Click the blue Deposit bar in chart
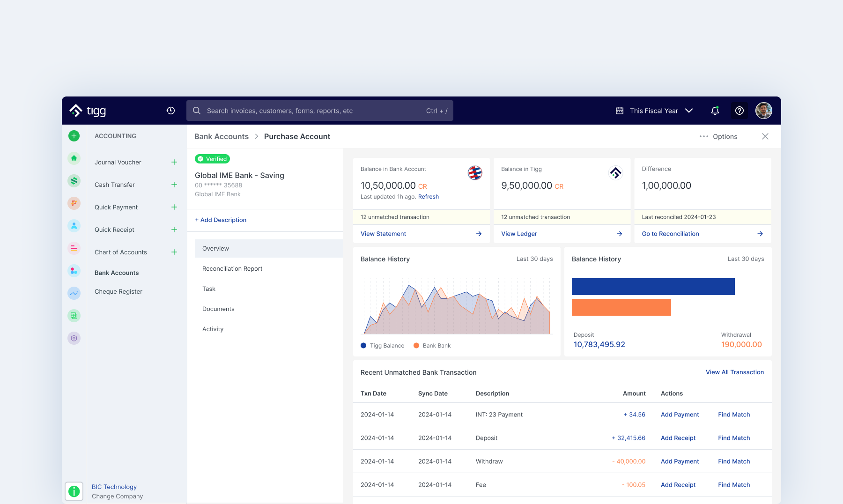This screenshot has width=843, height=504. [x=653, y=287]
